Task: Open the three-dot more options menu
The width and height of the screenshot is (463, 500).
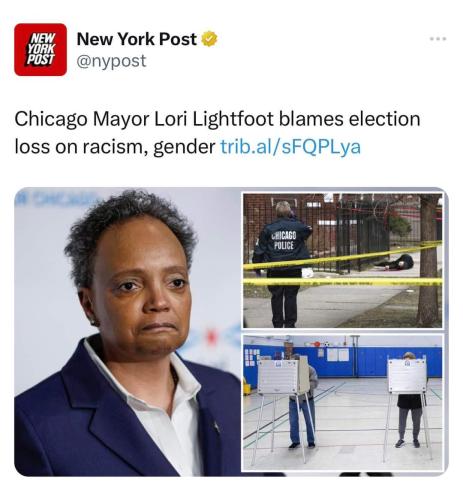Action: click(438, 39)
